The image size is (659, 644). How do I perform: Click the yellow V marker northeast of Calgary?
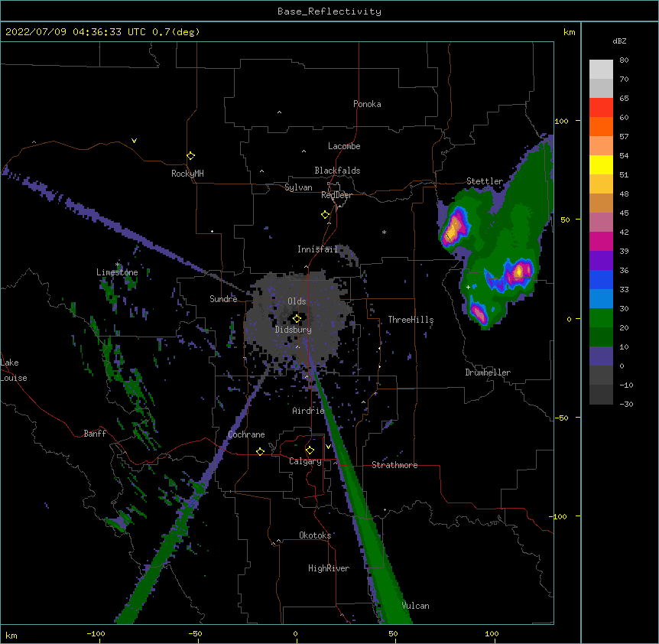328,447
